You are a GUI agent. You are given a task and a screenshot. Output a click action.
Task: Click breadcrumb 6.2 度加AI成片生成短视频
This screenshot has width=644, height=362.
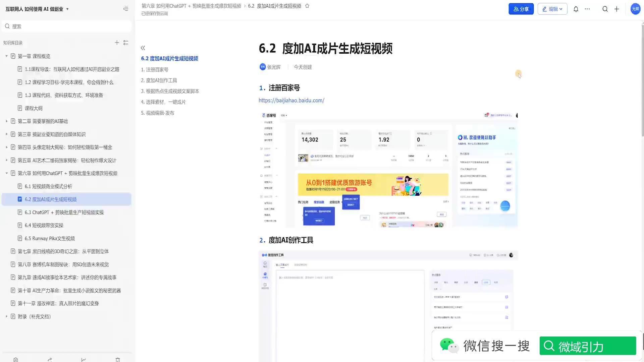point(274,6)
